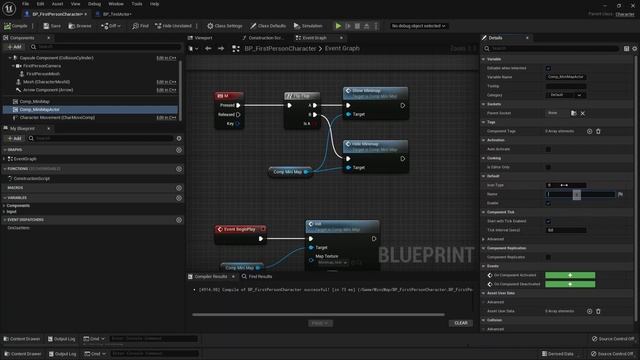Open the Find Results tab
640x360 pixels.
pos(257,277)
